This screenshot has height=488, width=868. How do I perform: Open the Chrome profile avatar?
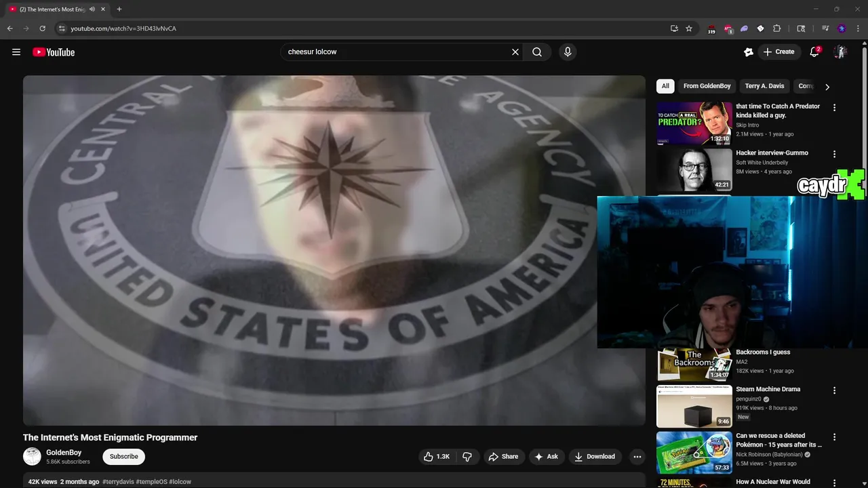pos(842,28)
